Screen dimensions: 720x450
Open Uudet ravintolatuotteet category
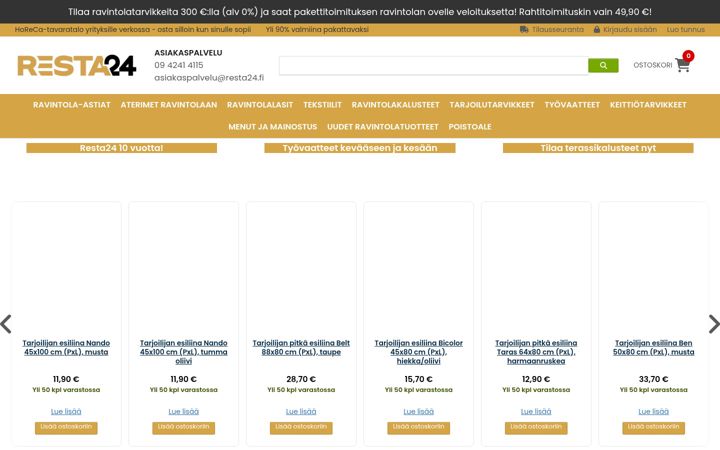[382, 127]
